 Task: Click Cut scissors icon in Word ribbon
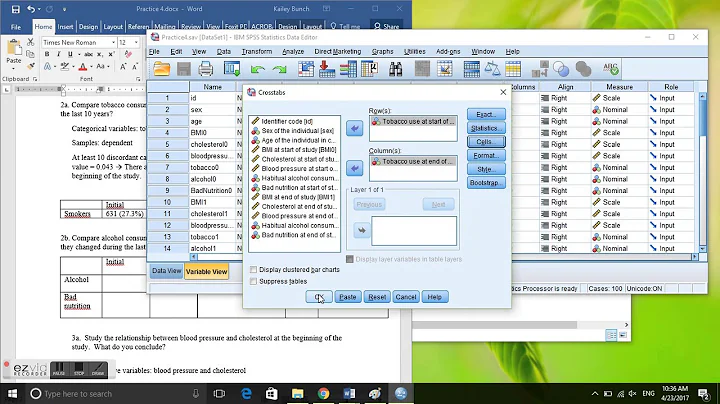[30, 42]
